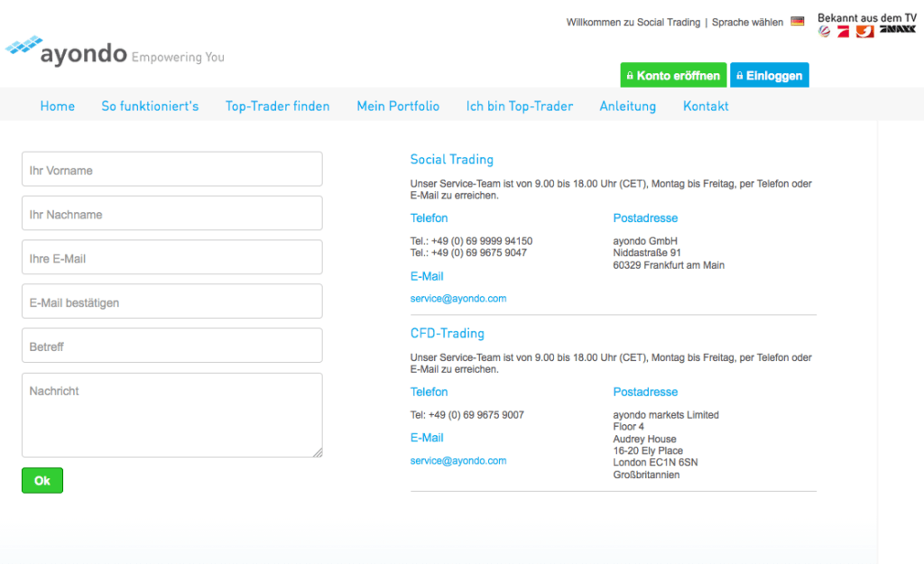Image resolution: width=924 pixels, height=564 pixels.
Task: Click Bekannt aus dem TV text
Action: coord(867,18)
